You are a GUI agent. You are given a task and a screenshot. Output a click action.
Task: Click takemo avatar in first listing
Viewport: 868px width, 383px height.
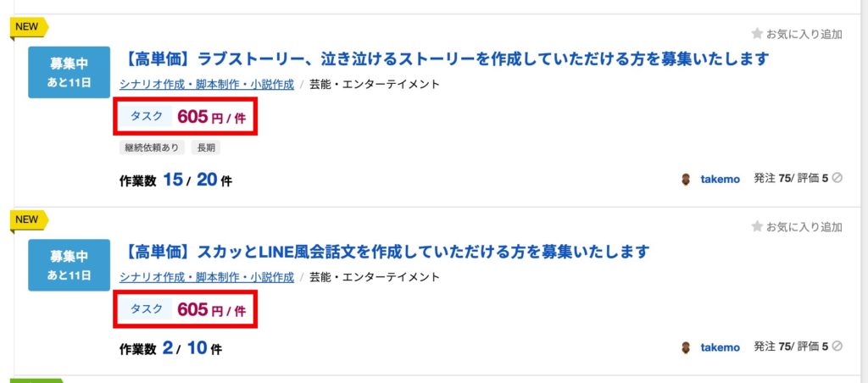[686, 180]
